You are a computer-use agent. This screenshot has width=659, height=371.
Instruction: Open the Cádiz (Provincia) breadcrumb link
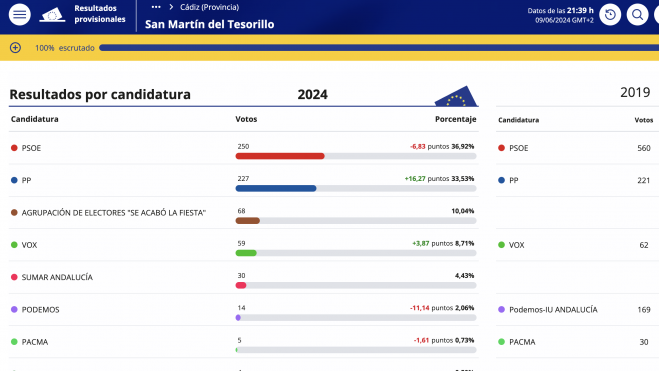coord(209,7)
